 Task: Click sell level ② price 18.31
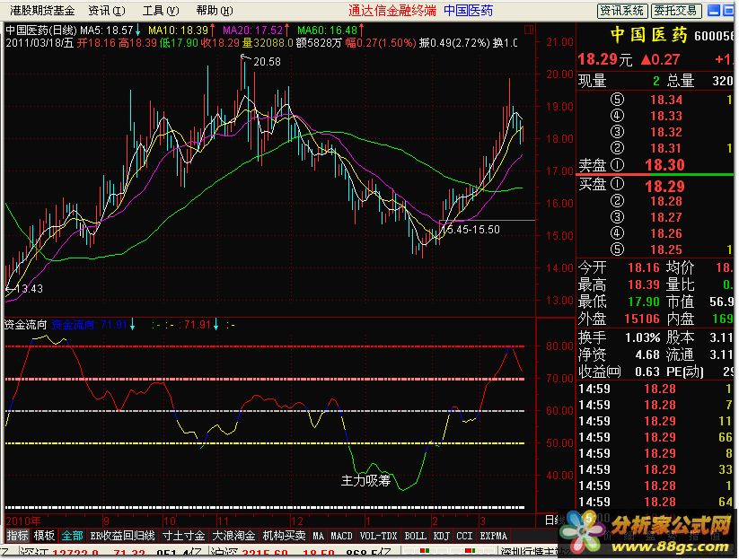[665, 148]
